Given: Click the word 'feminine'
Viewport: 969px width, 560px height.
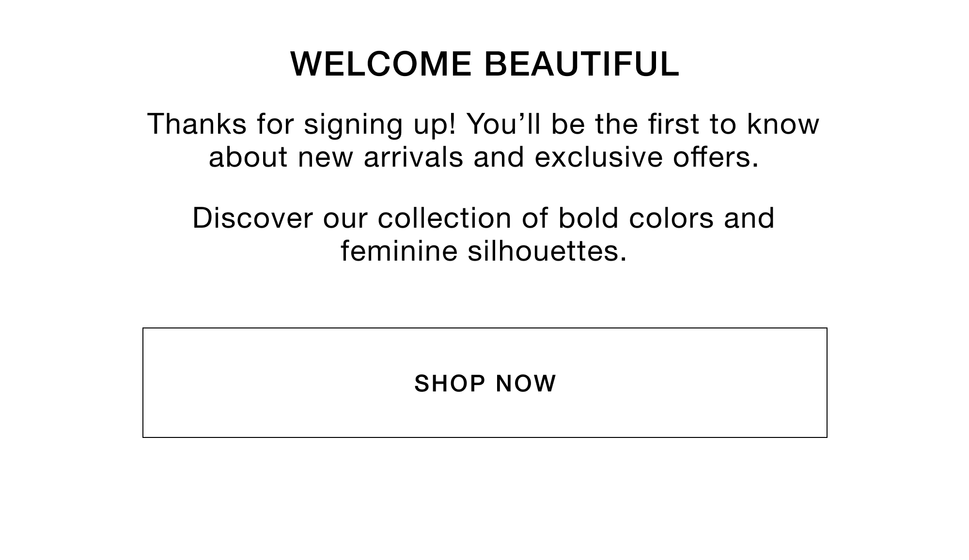Looking at the screenshot, I should (x=399, y=251).
